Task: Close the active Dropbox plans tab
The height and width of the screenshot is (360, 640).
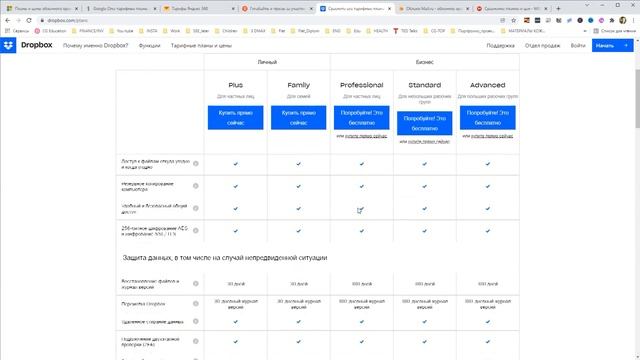Action: (389, 8)
